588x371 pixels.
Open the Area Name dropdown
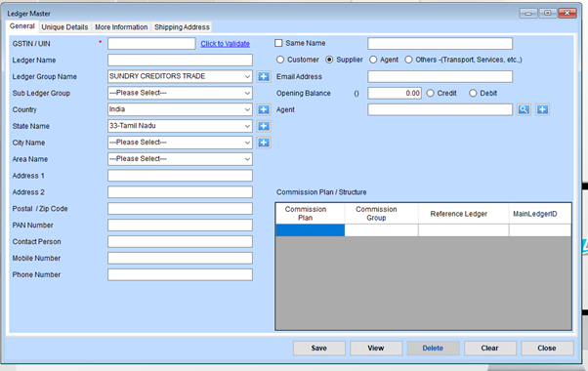[x=247, y=159]
